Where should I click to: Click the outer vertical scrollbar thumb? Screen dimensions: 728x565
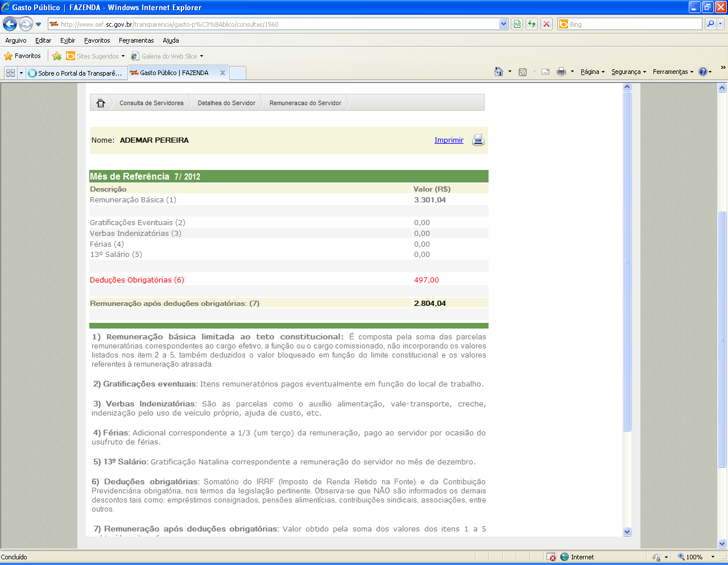click(722, 339)
